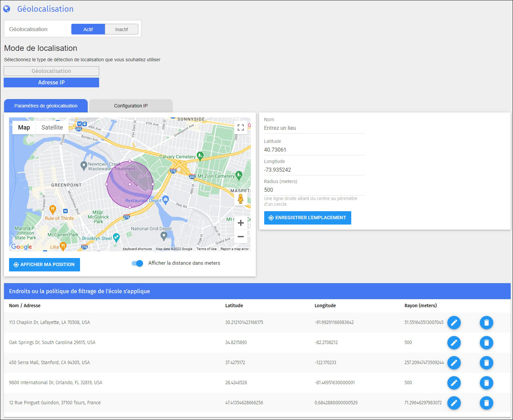This screenshot has height=420, width=513.
Task: Click the Msgr. McGolrick Park map label
Action: [x=98, y=217]
